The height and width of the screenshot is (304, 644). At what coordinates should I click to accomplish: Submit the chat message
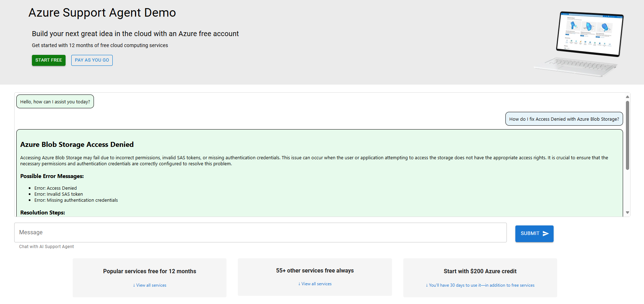[x=534, y=234]
